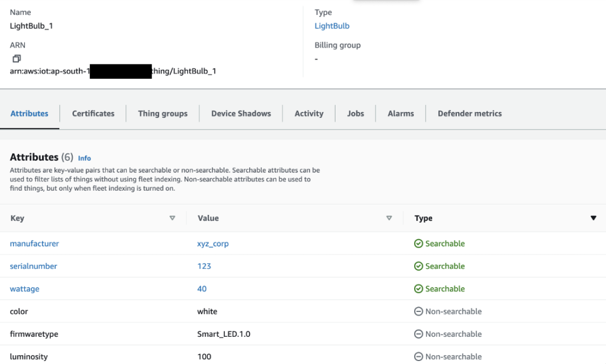Viewport: 606px width, 364px height.
Task: Open the Type column dropdown arrow
Action: (x=594, y=218)
